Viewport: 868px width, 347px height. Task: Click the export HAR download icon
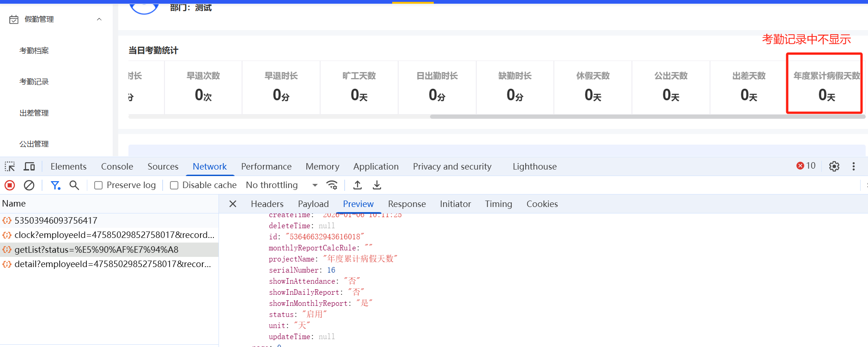click(377, 185)
